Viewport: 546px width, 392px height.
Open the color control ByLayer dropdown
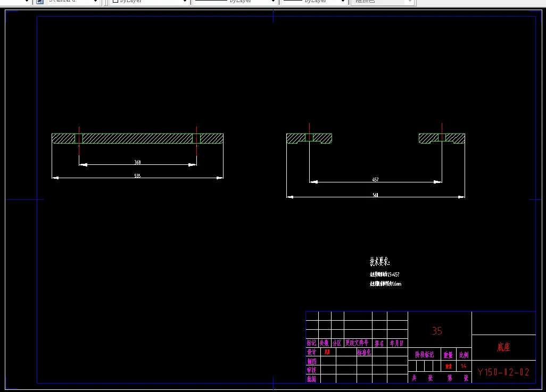pos(150,2)
